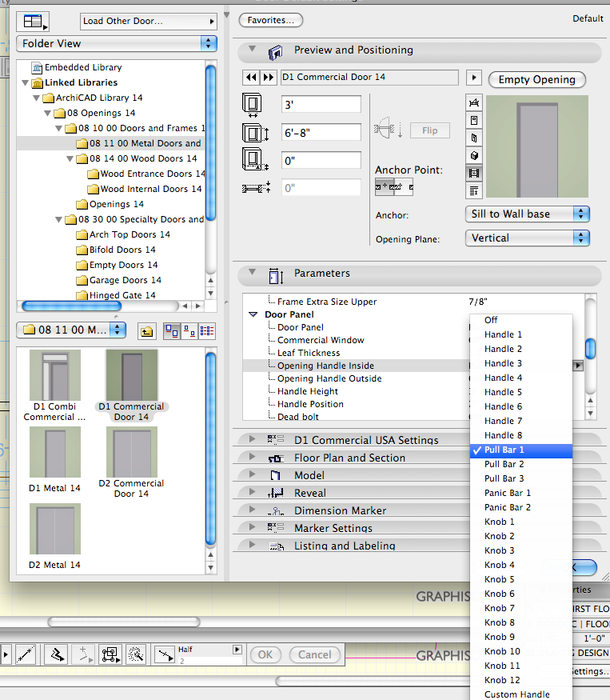
Task: Select the front elevation preview icon
Action: point(474,121)
